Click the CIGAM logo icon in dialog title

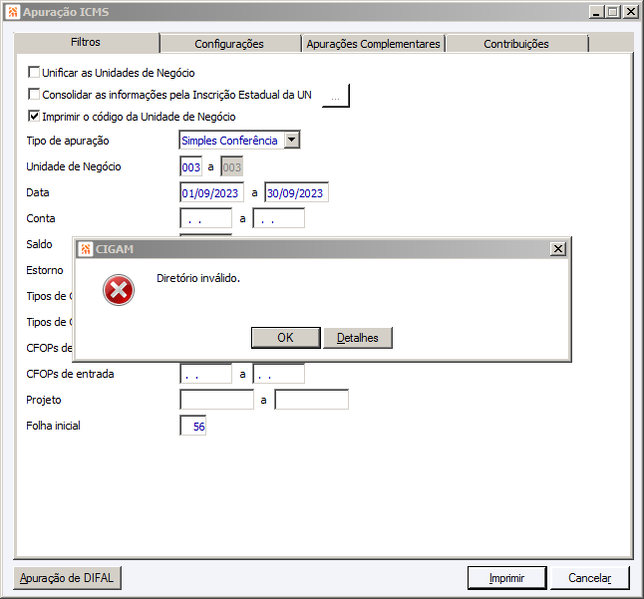coord(86,249)
